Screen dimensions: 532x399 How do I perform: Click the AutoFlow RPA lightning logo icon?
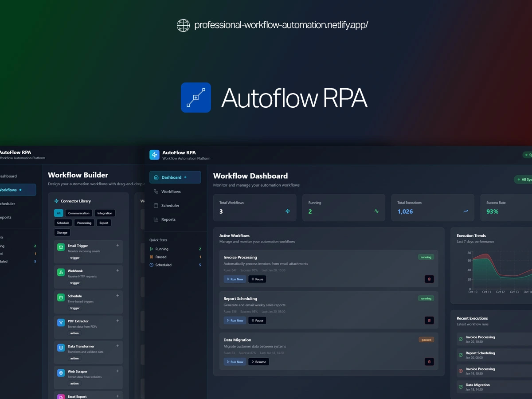(154, 155)
